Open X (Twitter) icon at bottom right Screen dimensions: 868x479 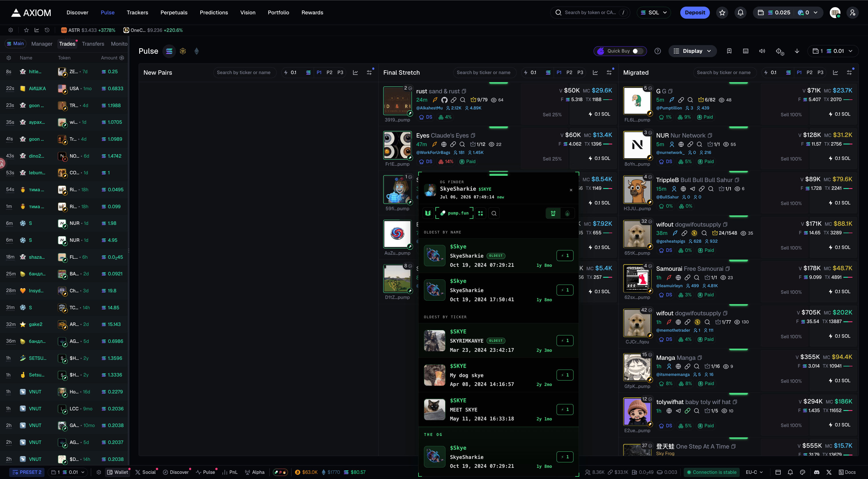pyautogui.click(x=829, y=472)
